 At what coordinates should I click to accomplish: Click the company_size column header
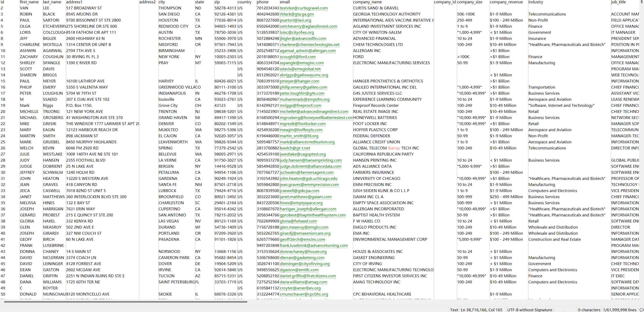(470, 2)
